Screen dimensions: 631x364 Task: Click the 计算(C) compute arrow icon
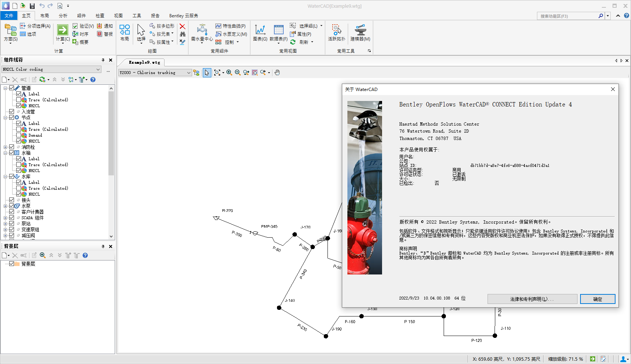[62, 29]
